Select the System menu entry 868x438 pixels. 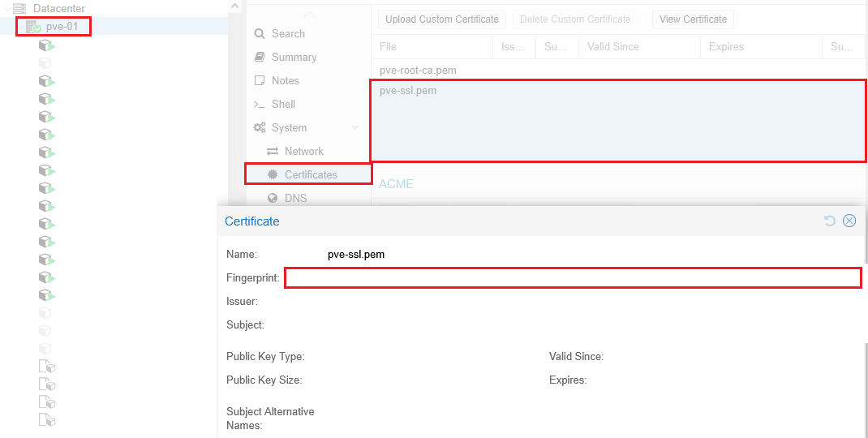289,128
